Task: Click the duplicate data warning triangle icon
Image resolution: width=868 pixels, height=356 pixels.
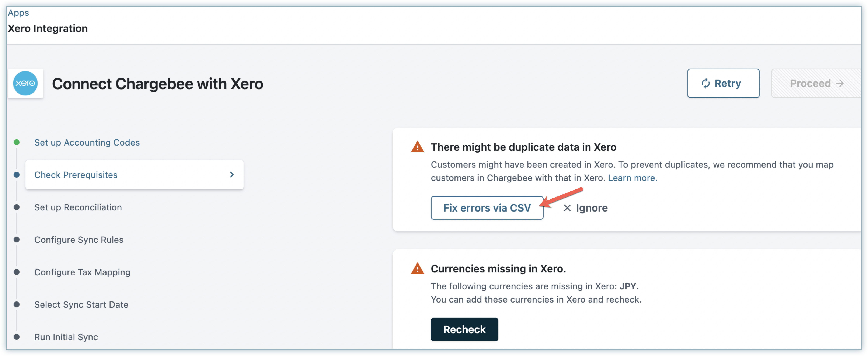Action: point(417,147)
